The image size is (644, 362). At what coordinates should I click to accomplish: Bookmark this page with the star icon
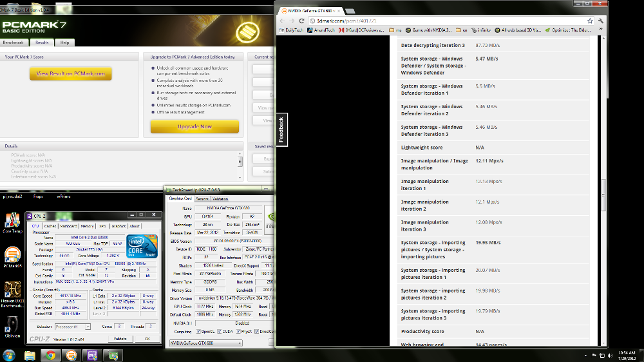tap(590, 21)
